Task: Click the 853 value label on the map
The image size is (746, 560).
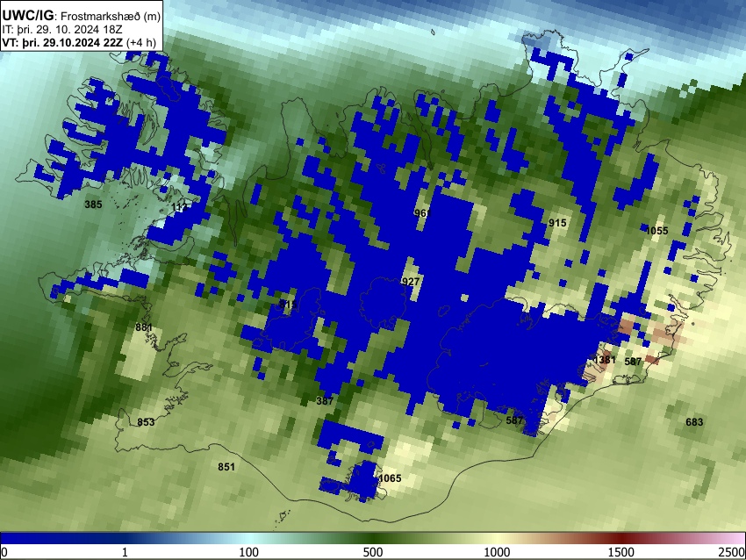Action: (x=146, y=422)
